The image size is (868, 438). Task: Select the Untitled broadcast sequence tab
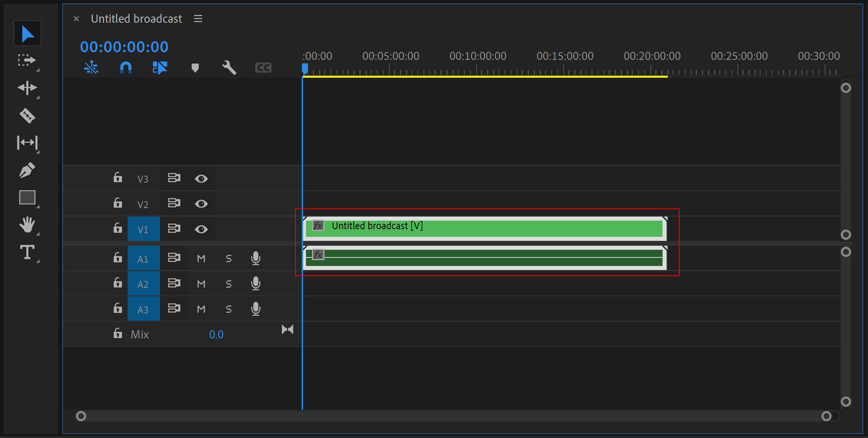tap(136, 19)
